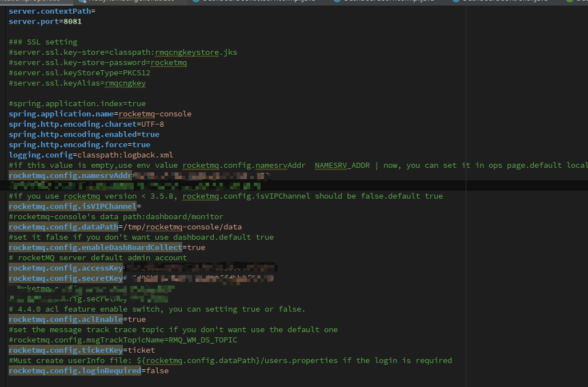This screenshot has height=387, width=588.
Task: Click the true value of enableDashBoardCollect
Action: (x=196, y=247)
